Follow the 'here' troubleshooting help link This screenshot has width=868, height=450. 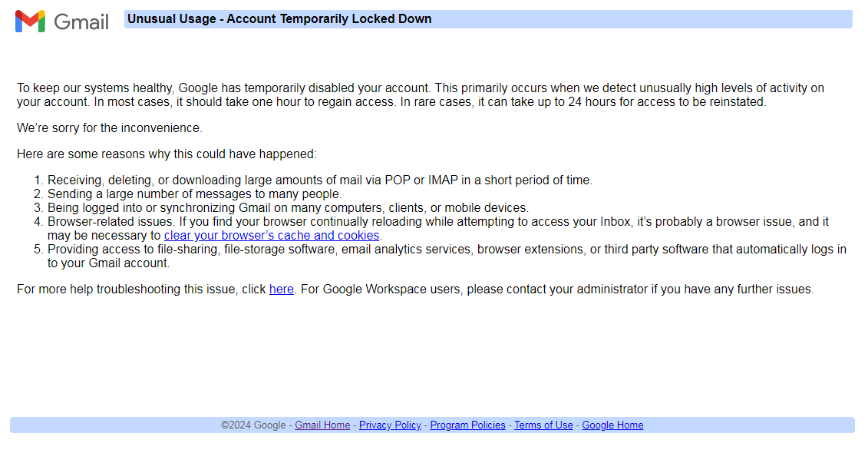tap(281, 290)
